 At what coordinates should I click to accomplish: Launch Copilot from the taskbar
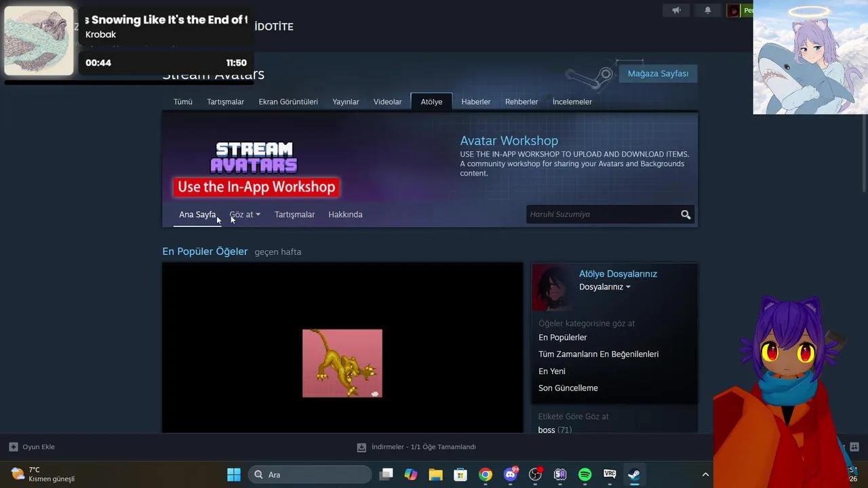(x=411, y=474)
